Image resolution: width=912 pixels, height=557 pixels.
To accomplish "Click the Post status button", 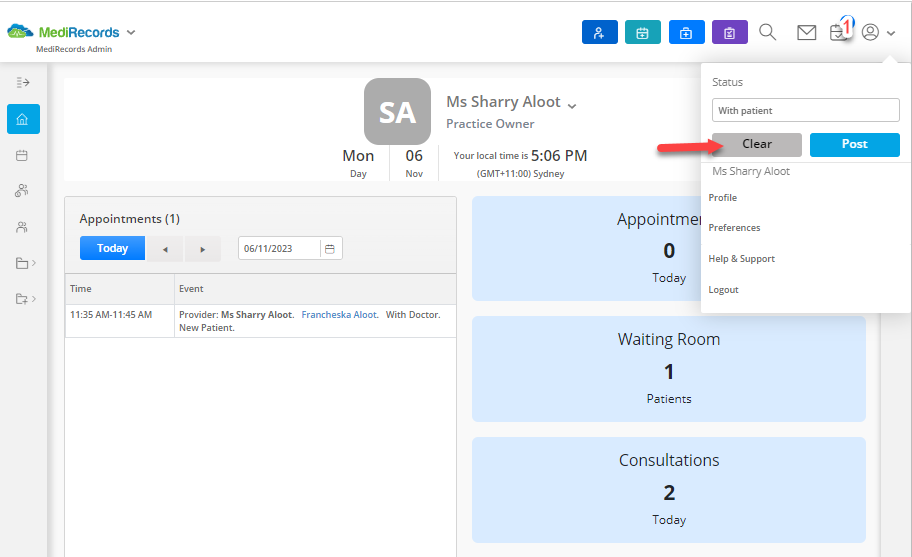I will tap(854, 145).
